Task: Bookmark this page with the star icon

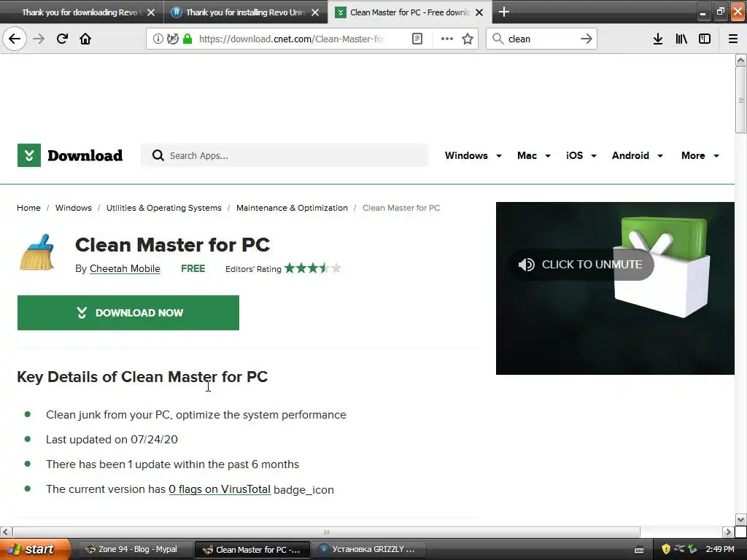Action: pyautogui.click(x=468, y=39)
